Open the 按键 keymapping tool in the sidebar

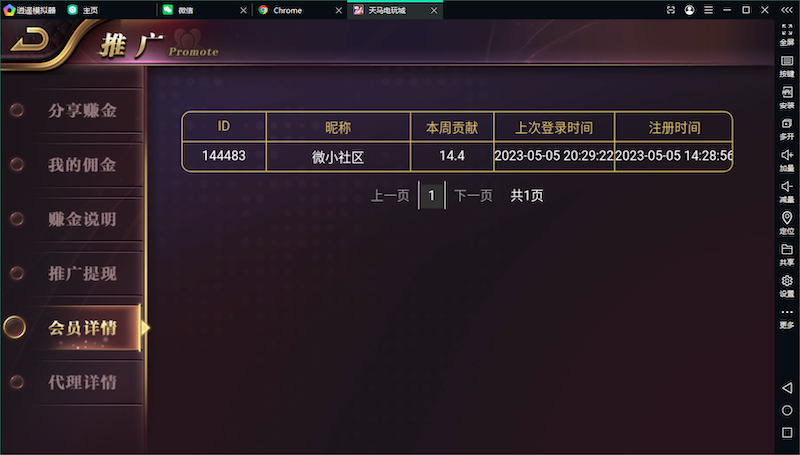tap(787, 65)
